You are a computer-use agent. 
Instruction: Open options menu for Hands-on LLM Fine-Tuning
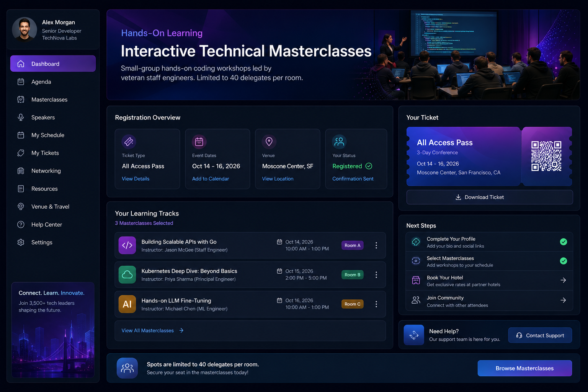[376, 304]
